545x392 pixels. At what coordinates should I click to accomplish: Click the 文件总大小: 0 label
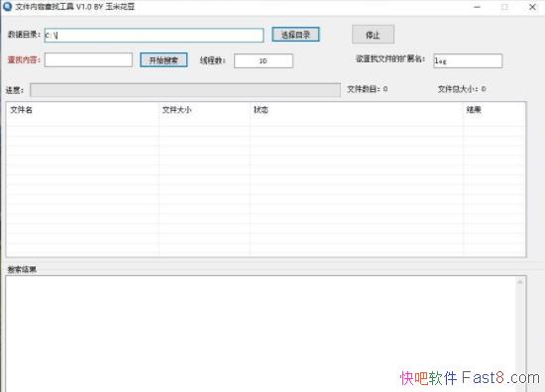coord(462,89)
